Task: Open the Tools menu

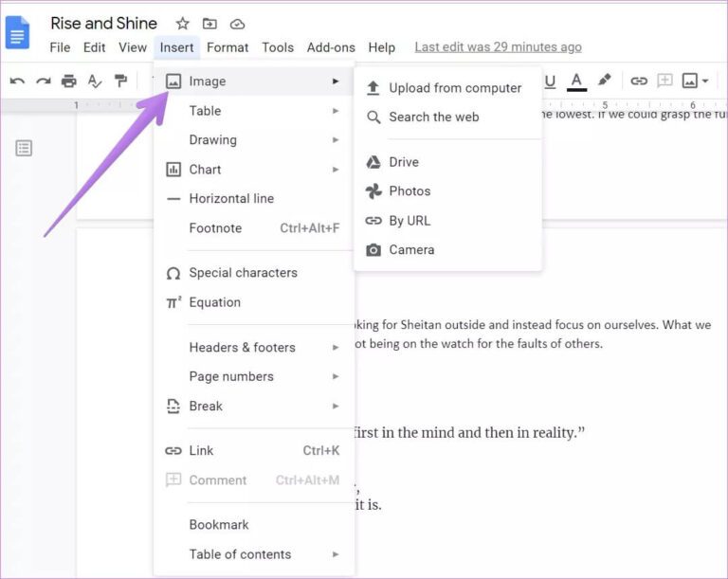Action: click(x=278, y=47)
